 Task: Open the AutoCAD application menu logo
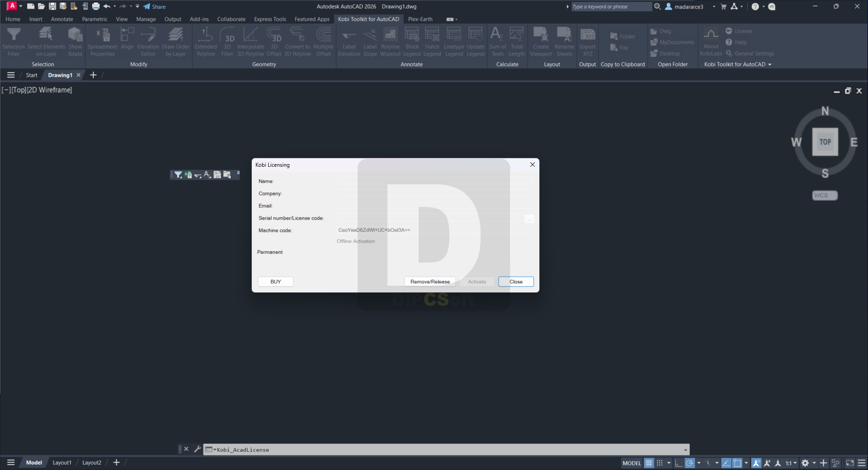point(12,6)
